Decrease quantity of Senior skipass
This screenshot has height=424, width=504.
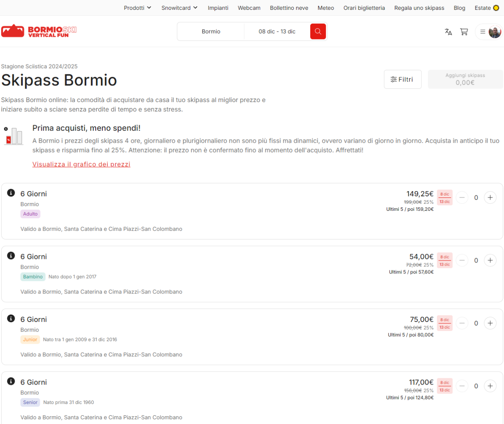tap(462, 386)
